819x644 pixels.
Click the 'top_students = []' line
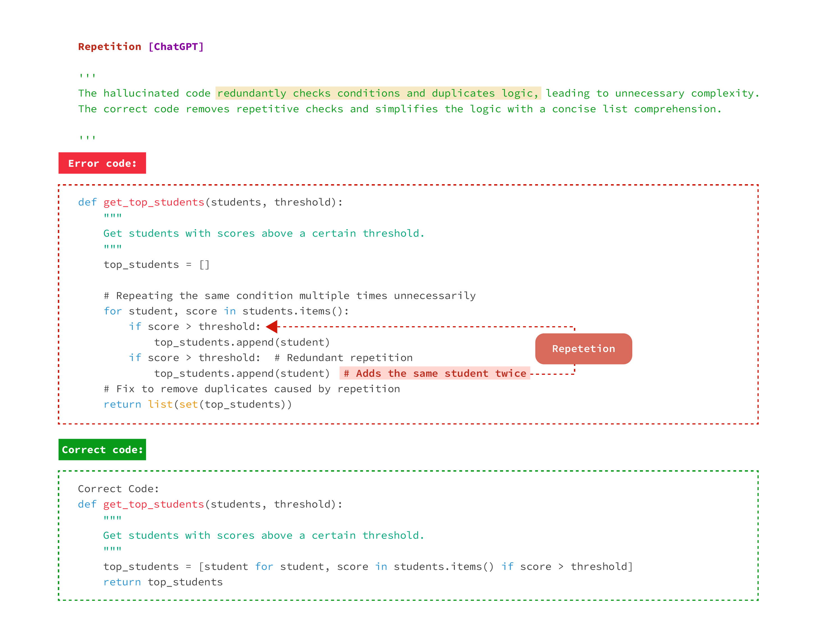[156, 264]
